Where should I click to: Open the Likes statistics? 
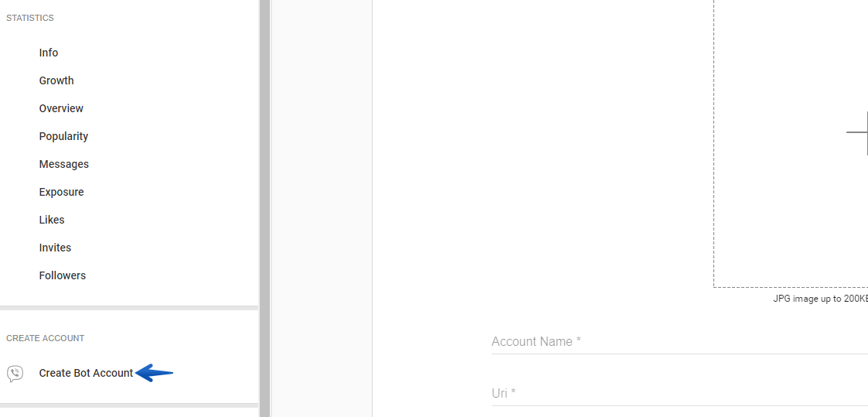tap(52, 219)
